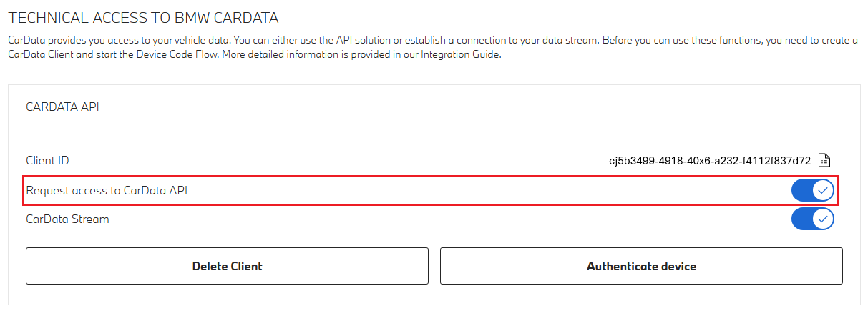
Task: Click the Request access to CarData API label
Action: 107,190
